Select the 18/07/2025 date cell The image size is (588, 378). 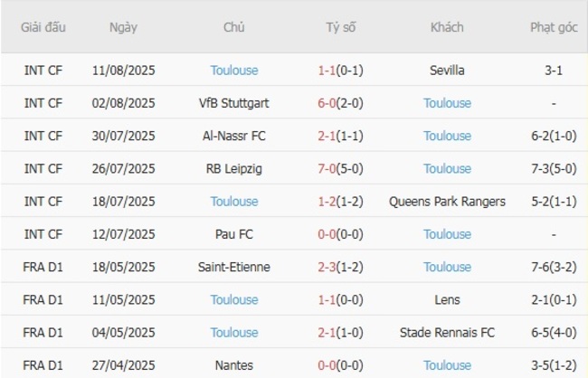[x=124, y=202]
